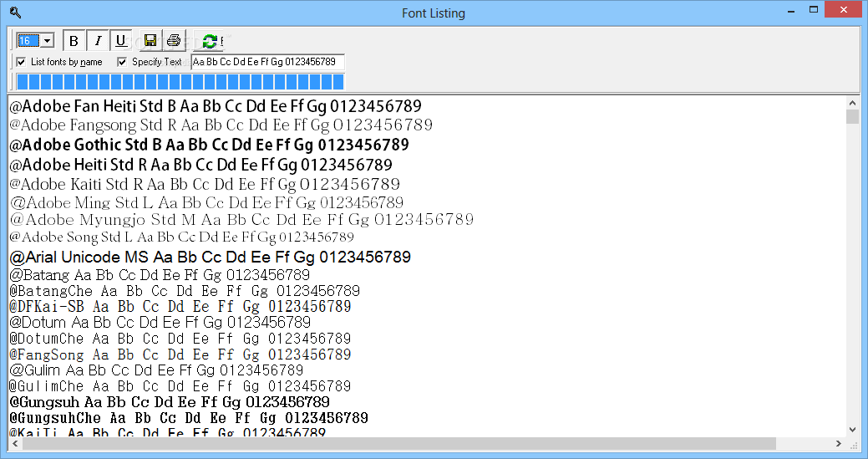Screen dimensions: 868x459
Task: Select the @Dotum font line
Action: pos(160,323)
